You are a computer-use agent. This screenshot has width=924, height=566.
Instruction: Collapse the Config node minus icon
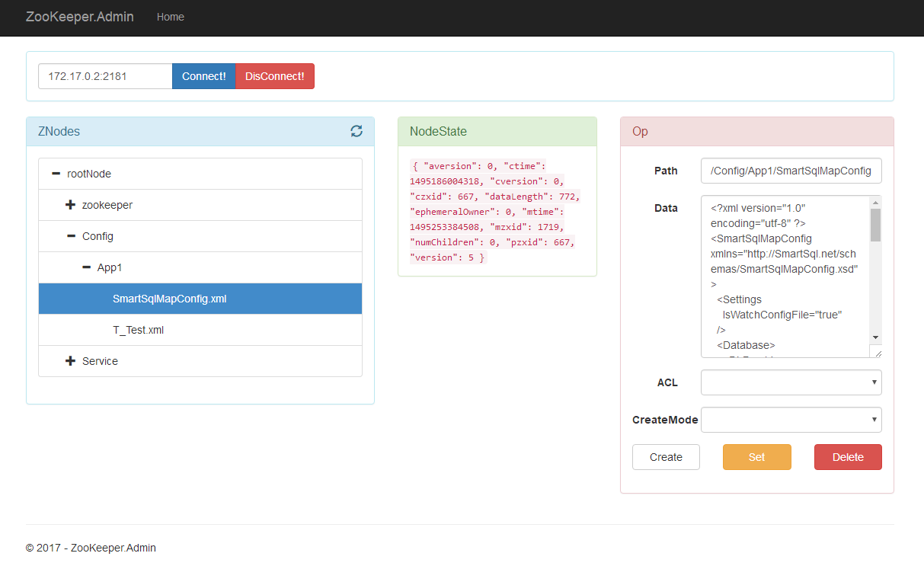tap(71, 236)
